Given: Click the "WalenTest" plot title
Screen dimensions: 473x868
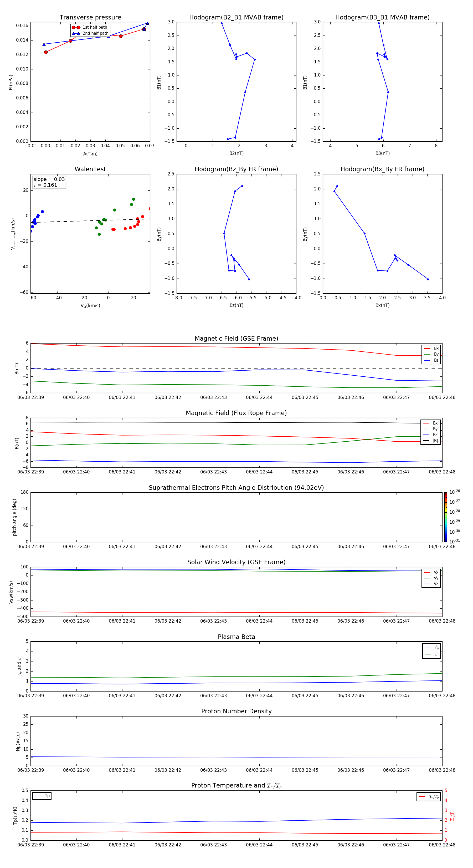Looking at the screenshot, I should coord(90,169).
